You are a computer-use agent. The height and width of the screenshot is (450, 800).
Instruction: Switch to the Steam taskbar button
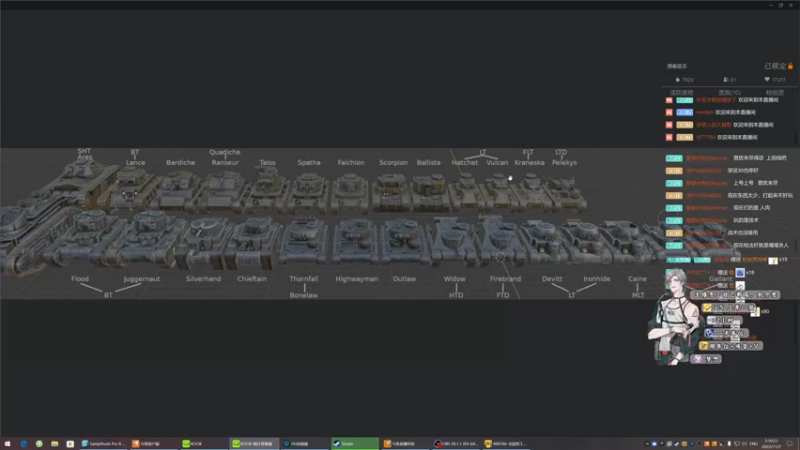click(355, 444)
